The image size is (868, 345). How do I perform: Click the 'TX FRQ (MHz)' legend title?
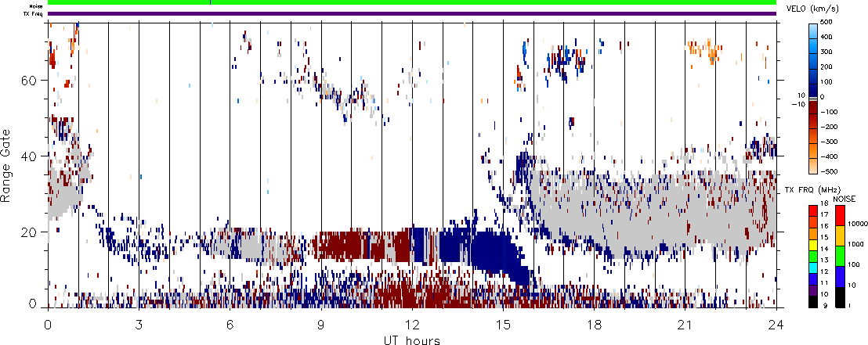coord(811,189)
